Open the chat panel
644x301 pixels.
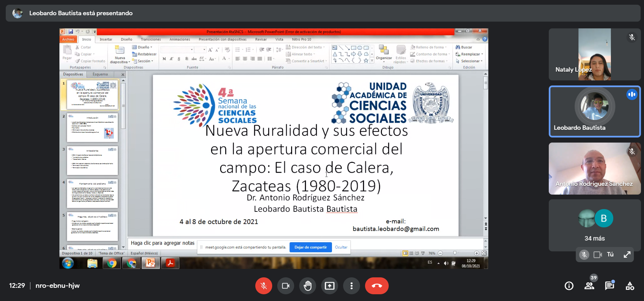point(610,286)
